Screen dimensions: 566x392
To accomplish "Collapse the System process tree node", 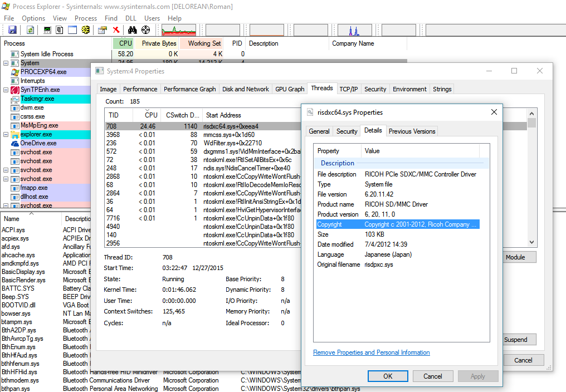I will point(6,63).
